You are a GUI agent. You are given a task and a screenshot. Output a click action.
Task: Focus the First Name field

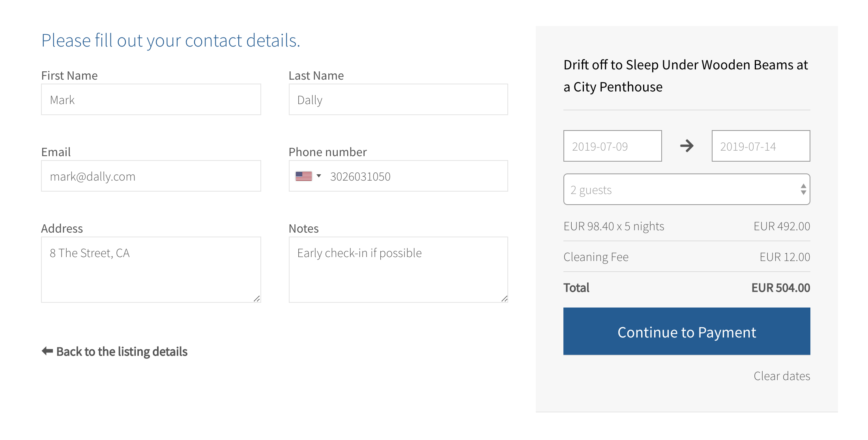point(151,100)
